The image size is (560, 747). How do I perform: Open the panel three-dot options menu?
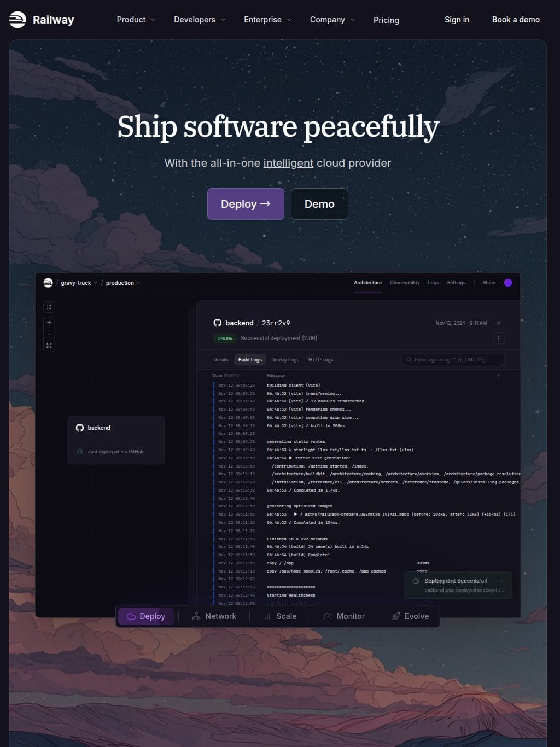pyautogui.click(x=498, y=339)
